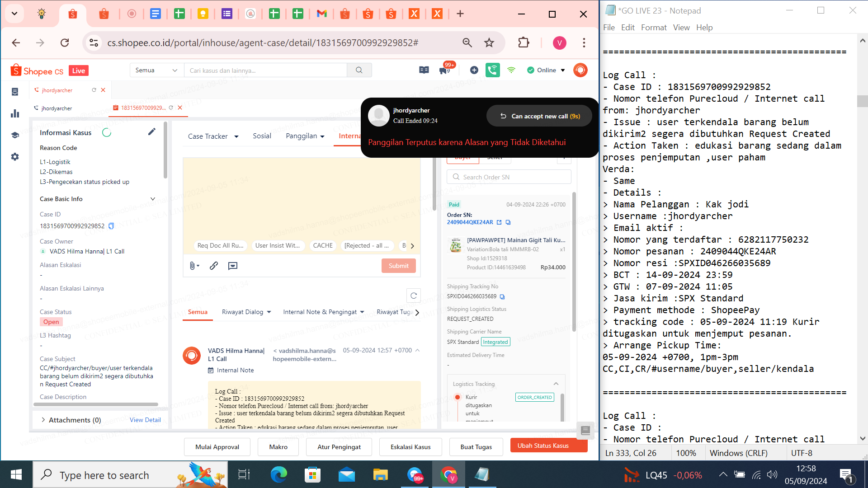868x488 pixels.
Task: Click the Search Order SN field
Action: click(509, 177)
